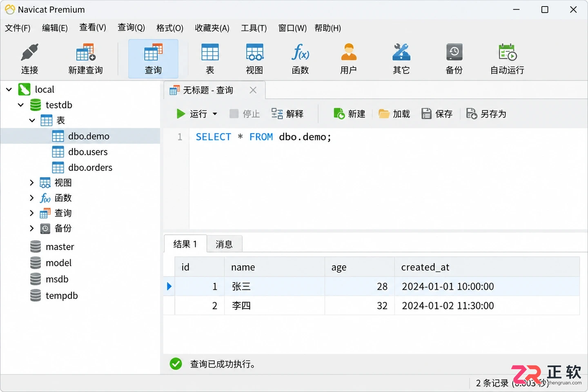Viewport: 588px width, 392px height.
Task: Select the local connection icon
Action: pos(24,89)
